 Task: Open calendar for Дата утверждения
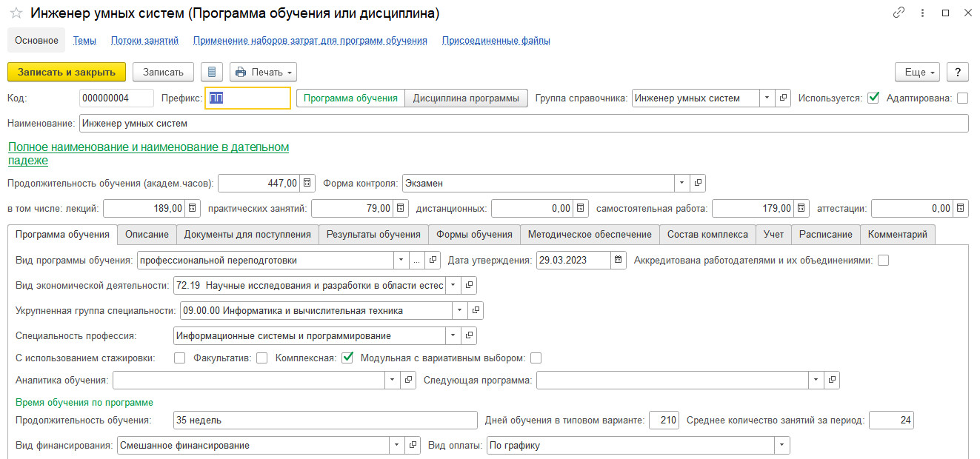click(619, 260)
